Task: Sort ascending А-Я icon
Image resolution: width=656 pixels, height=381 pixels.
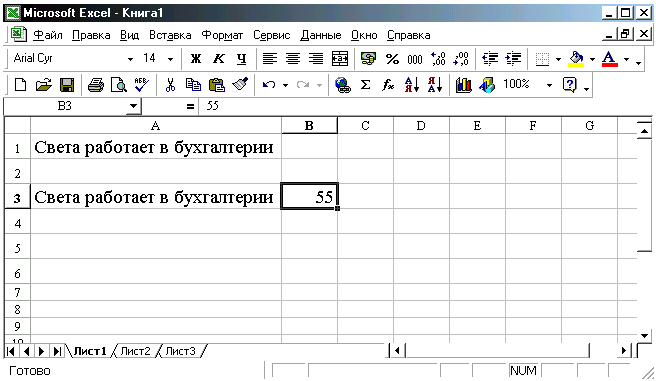Action: (x=412, y=85)
